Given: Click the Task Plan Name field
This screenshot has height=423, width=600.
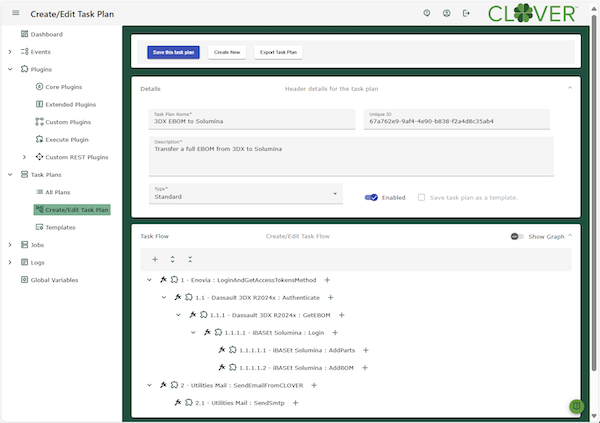Looking at the screenshot, I should click(252, 119).
